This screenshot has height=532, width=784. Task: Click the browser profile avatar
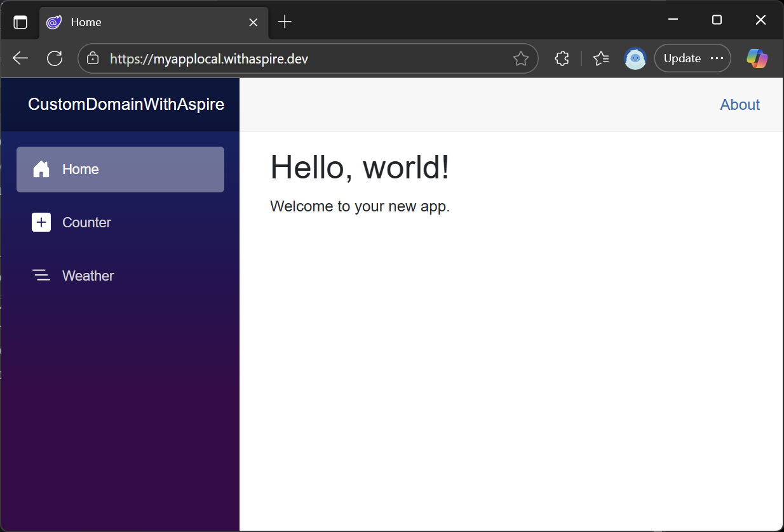635,58
